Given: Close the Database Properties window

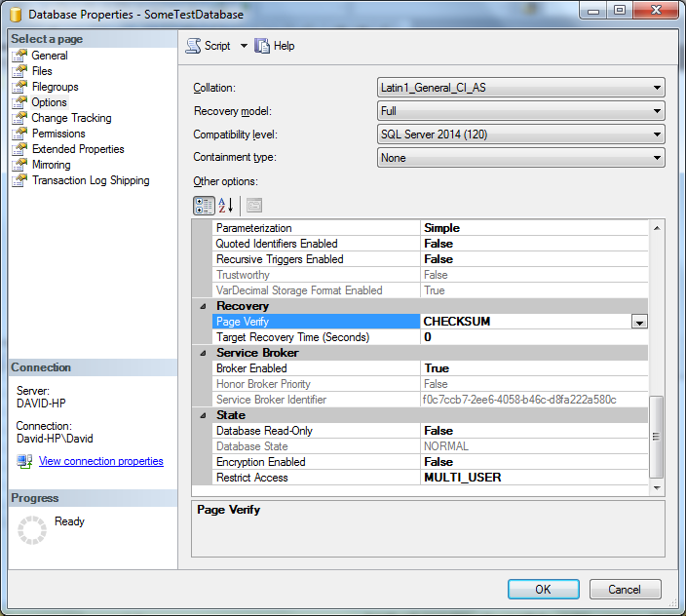Looking at the screenshot, I should (x=656, y=10).
